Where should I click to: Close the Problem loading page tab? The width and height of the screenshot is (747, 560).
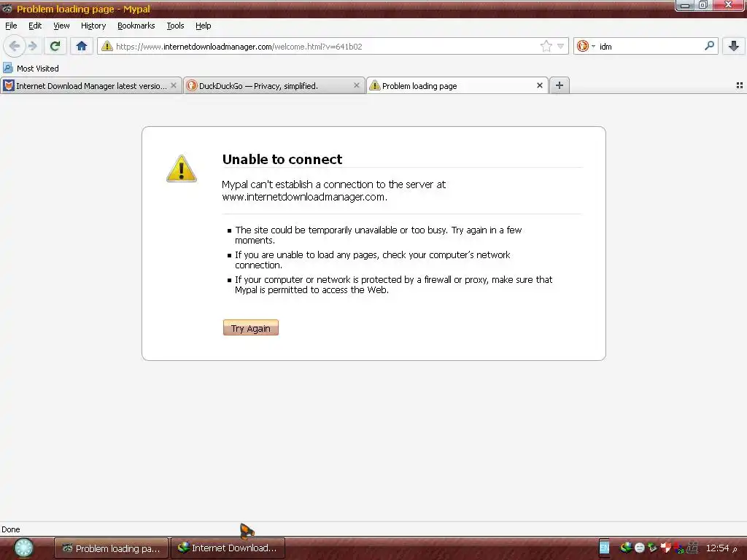(540, 85)
